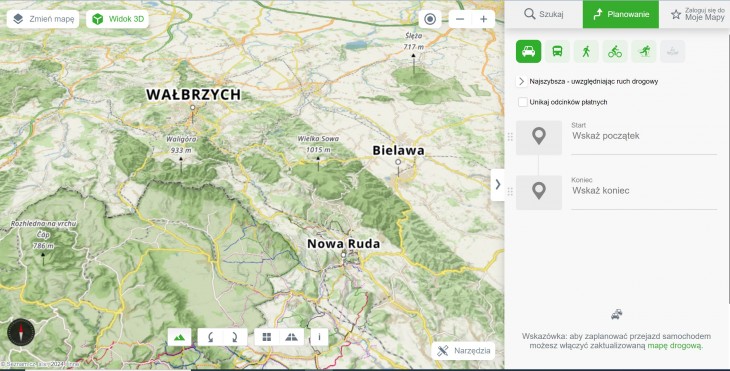This screenshot has height=371, width=730.
Task: Click the compass icon on map
Action: pyautogui.click(x=21, y=332)
